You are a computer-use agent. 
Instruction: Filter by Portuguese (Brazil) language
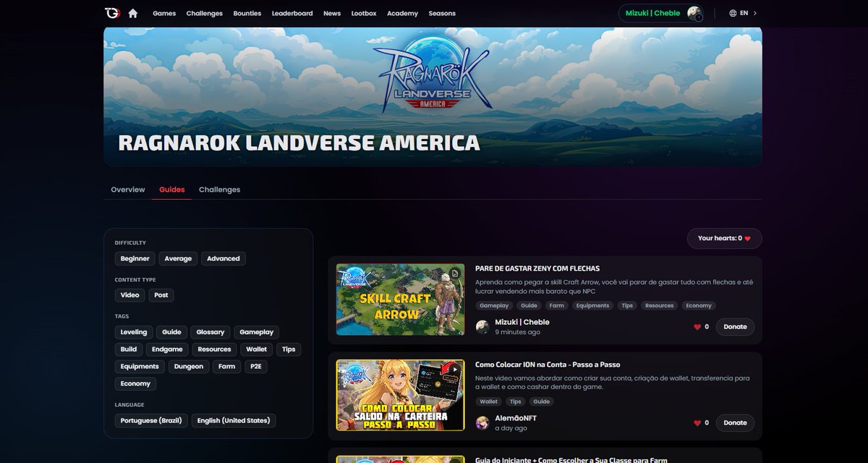[x=152, y=420]
